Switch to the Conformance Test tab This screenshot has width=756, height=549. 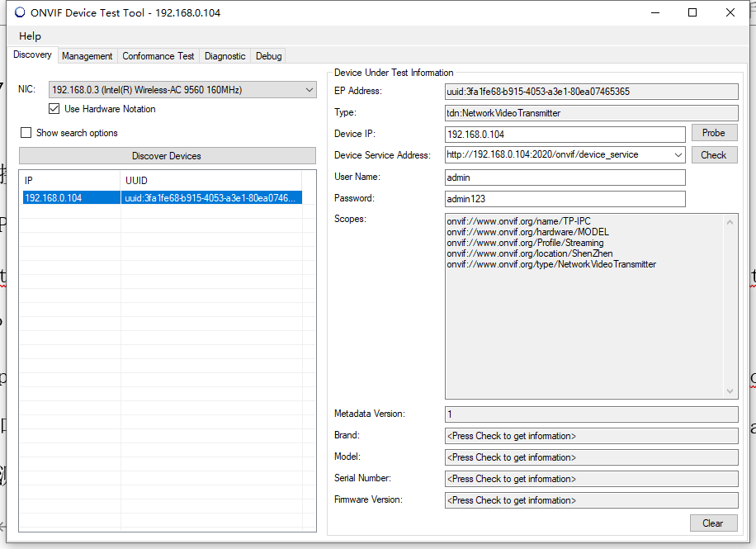pyautogui.click(x=158, y=56)
